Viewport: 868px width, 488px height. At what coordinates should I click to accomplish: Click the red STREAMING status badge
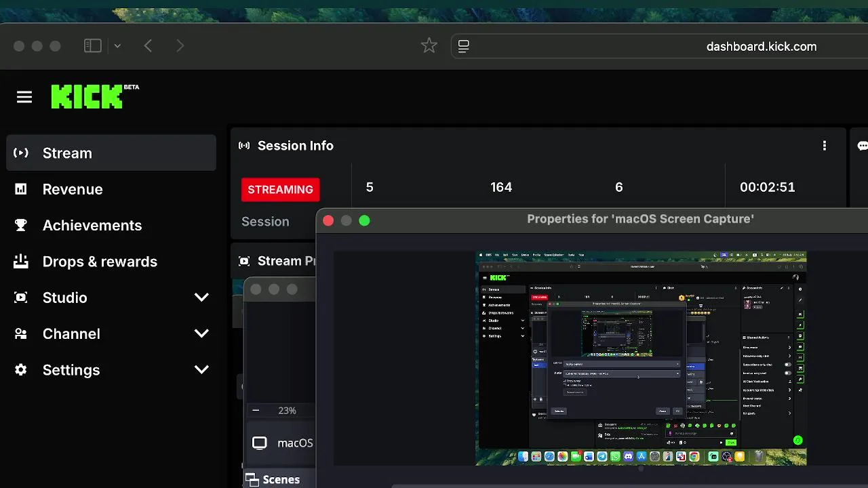pos(280,189)
